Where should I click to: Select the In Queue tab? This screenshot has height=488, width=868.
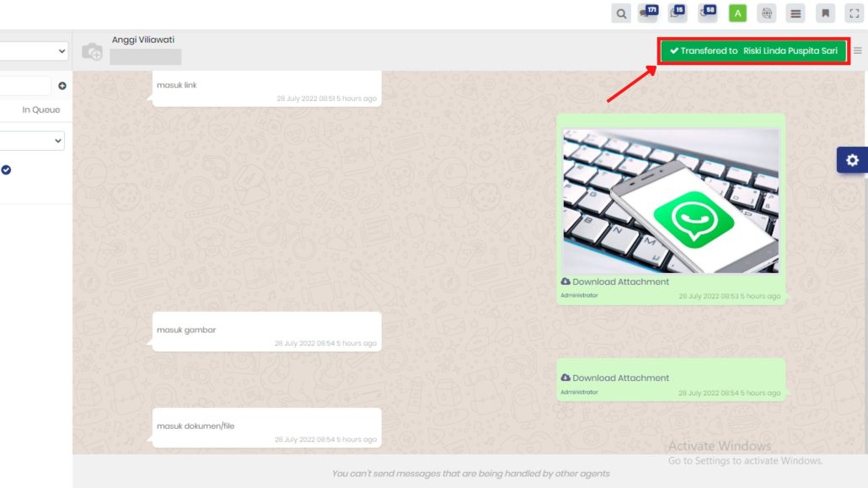[x=41, y=110]
